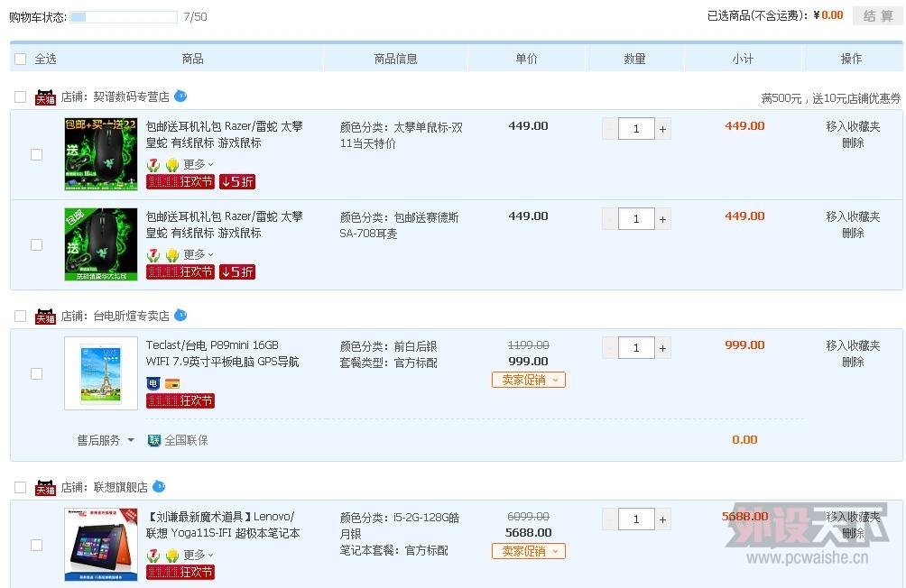Check the 台电昕煊专卖店 store checkbox
This screenshot has width=906, height=588.
pos(20,316)
